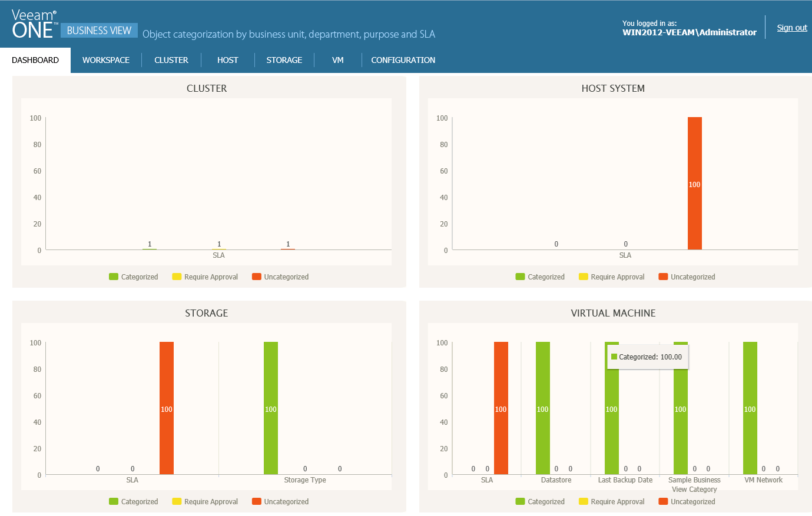Click SLA axis label in Host System chart

coord(625,255)
